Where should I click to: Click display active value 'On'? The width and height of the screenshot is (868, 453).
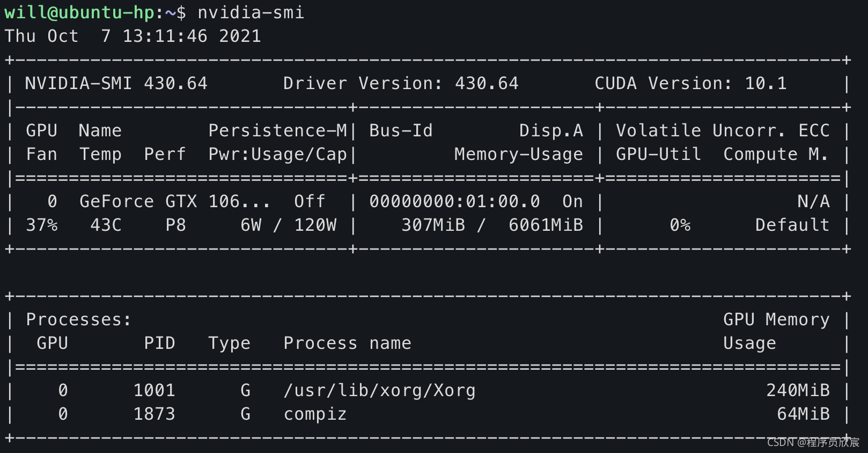(x=572, y=201)
